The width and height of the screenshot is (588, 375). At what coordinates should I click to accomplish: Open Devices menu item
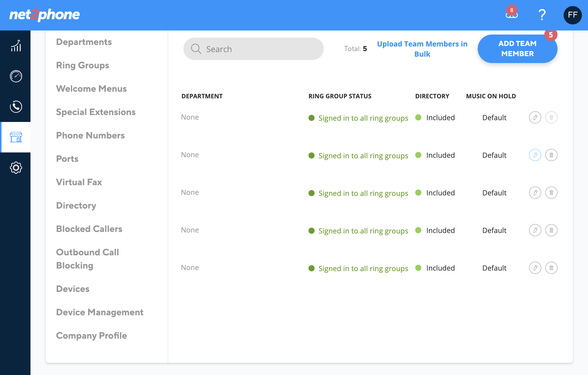click(73, 289)
